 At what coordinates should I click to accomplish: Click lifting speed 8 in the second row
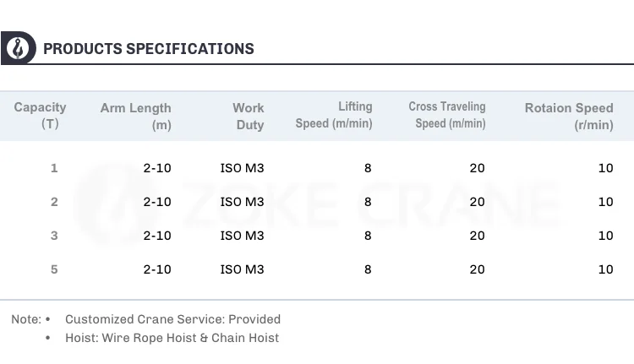click(368, 202)
